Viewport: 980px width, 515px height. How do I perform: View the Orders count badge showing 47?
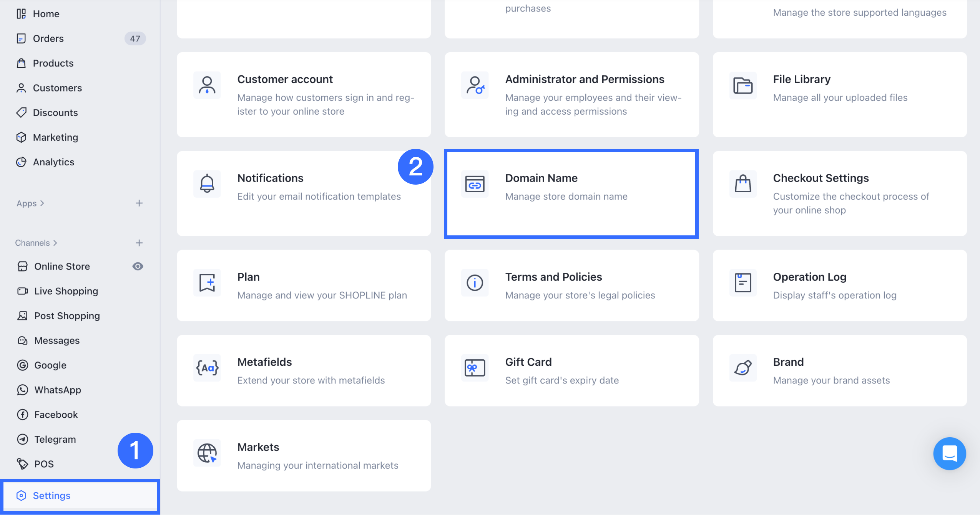[135, 38]
